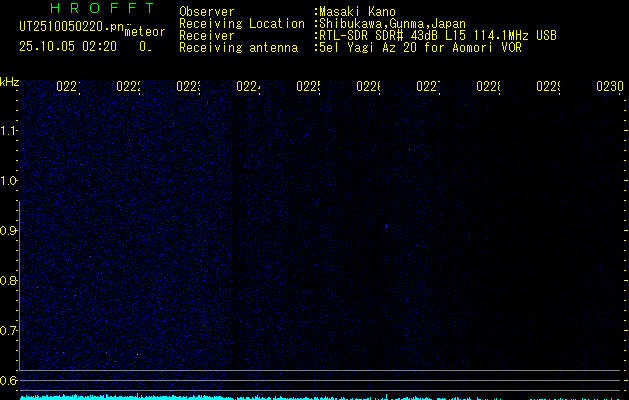Click the 0225 time marker
Screen dimensions: 629x400
click(308, 86)
